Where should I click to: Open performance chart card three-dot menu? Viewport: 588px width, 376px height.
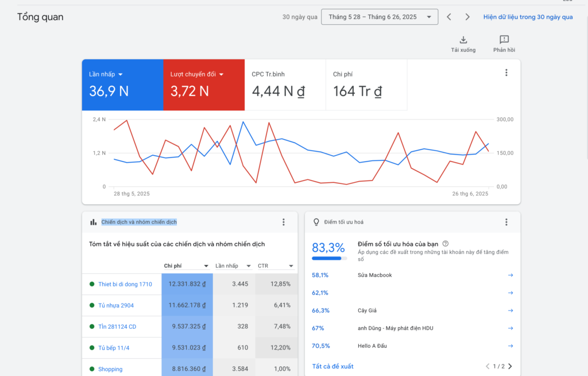click(x=506, y=72)
